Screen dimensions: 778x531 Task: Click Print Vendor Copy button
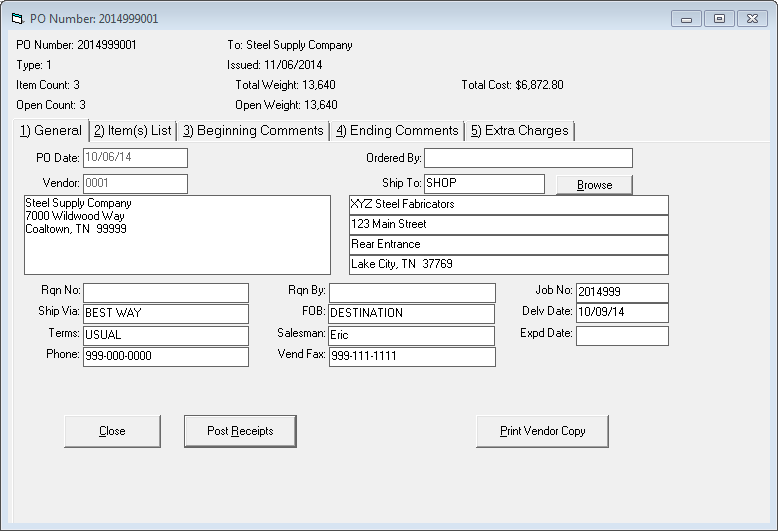click(542, 431)
